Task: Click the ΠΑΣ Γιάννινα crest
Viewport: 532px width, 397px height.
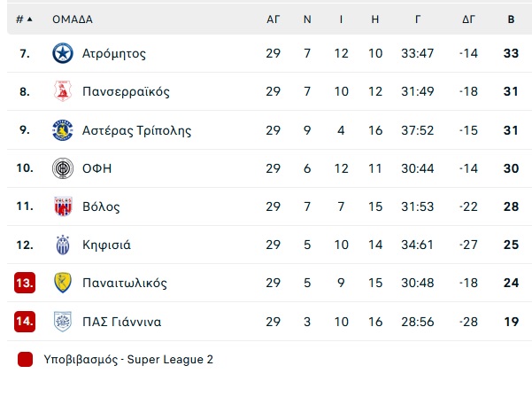Action: 63,322
